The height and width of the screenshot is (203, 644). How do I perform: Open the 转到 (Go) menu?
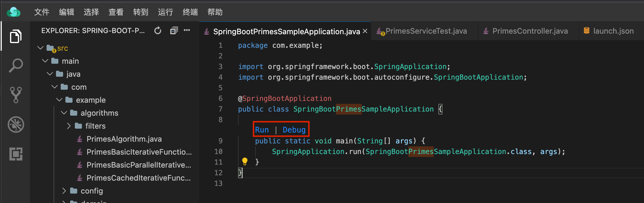141,12
